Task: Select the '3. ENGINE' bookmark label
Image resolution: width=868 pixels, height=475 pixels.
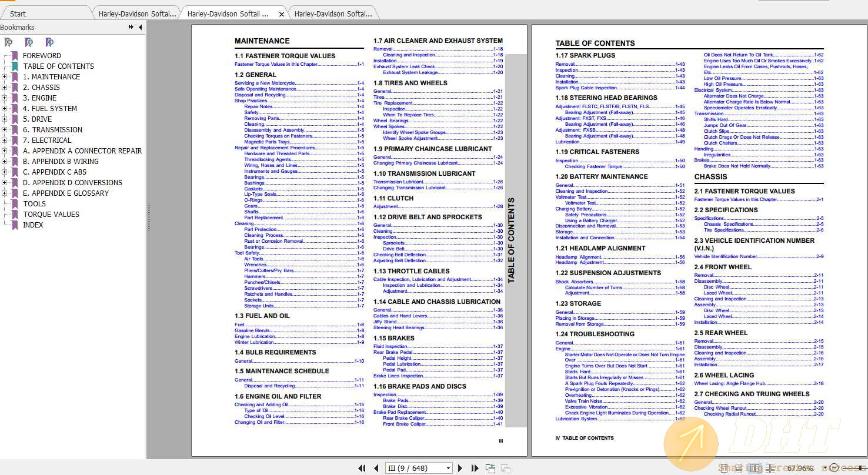Action: (40, 98)
